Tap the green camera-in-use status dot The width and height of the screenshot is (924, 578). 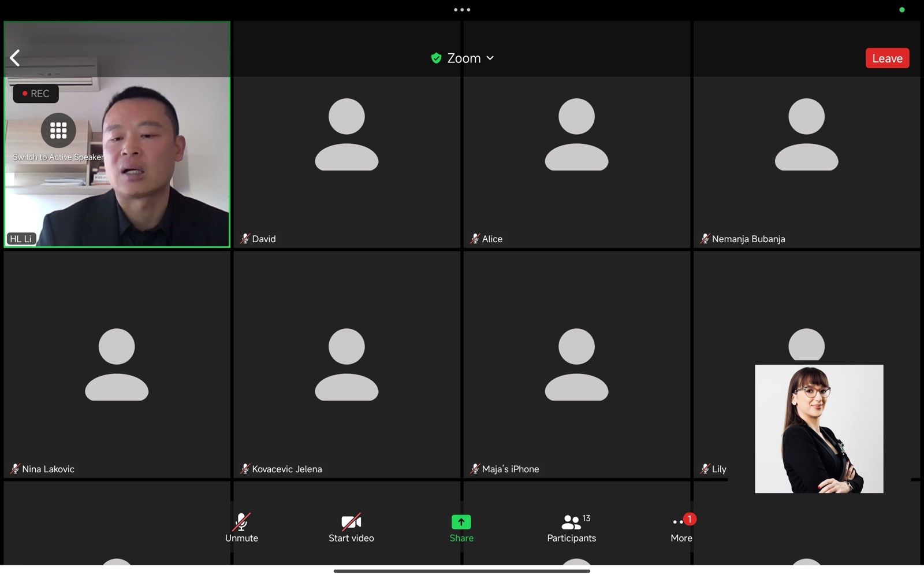[x=901, y=10]
